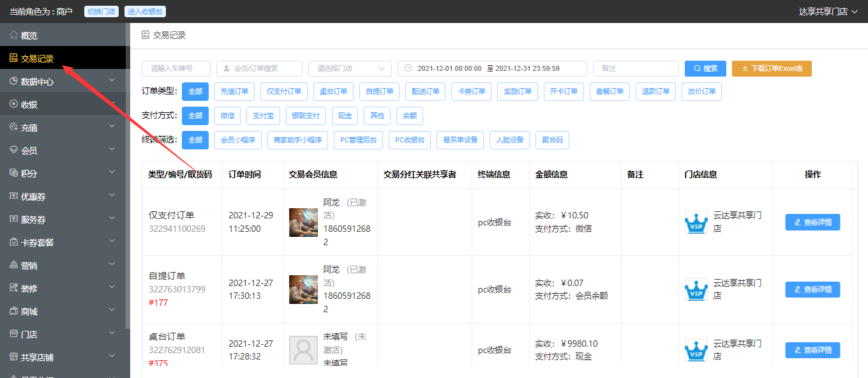Click the 收银 sidebar icon

coord(13,104)
